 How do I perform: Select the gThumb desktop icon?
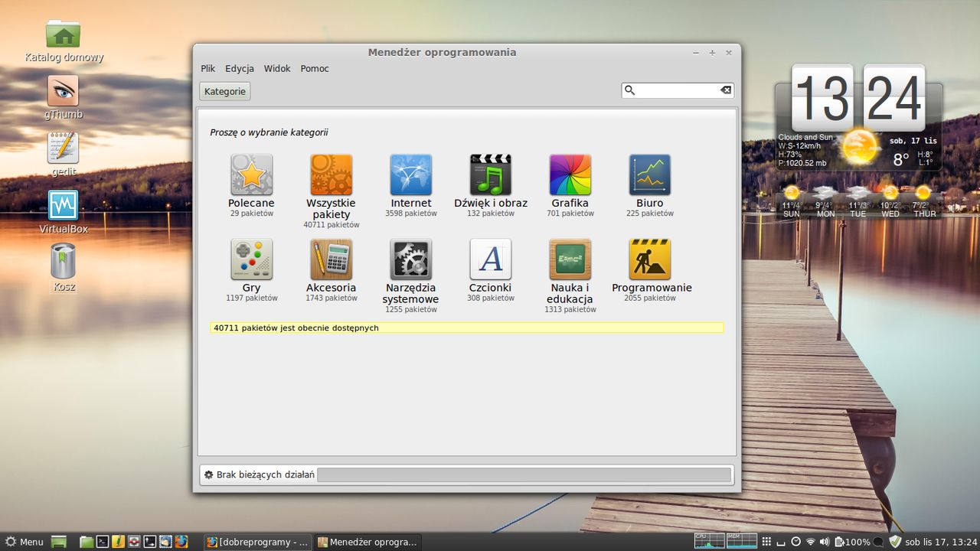point(64,98)
